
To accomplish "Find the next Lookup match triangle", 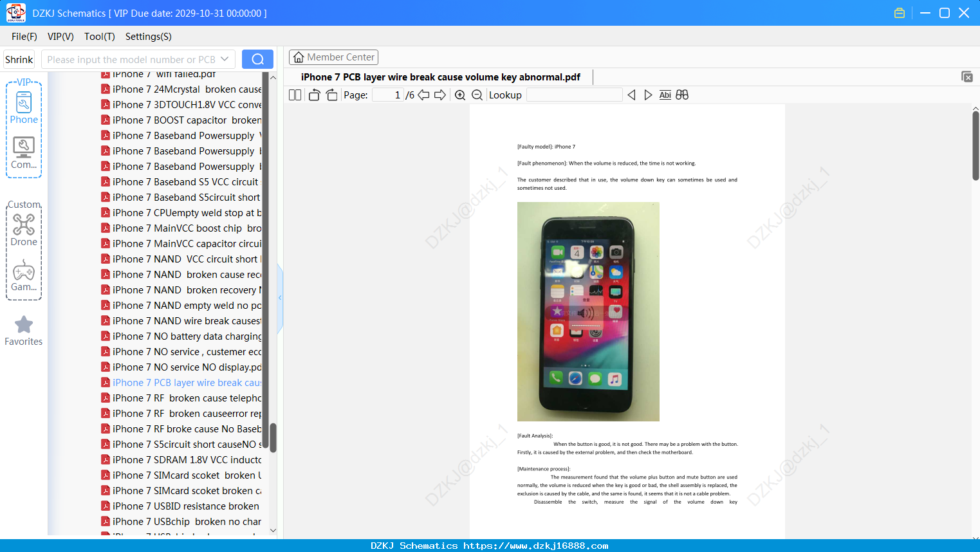I will coord(648,95).
